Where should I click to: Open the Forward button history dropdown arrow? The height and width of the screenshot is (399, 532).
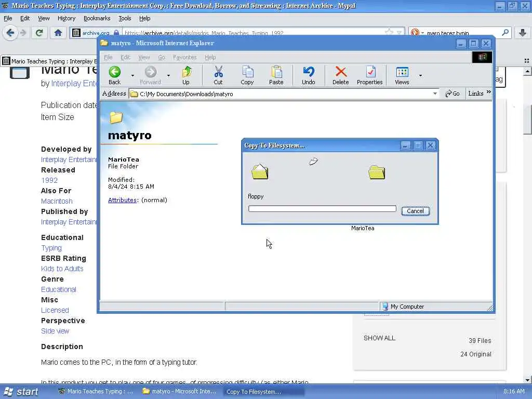pyautogui.click(x=169, y=75)
